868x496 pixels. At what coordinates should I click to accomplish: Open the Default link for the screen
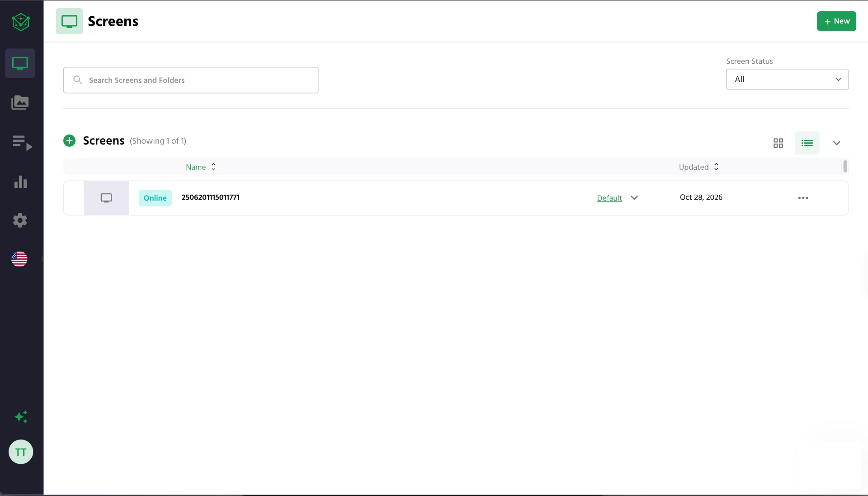coord(609,198)
